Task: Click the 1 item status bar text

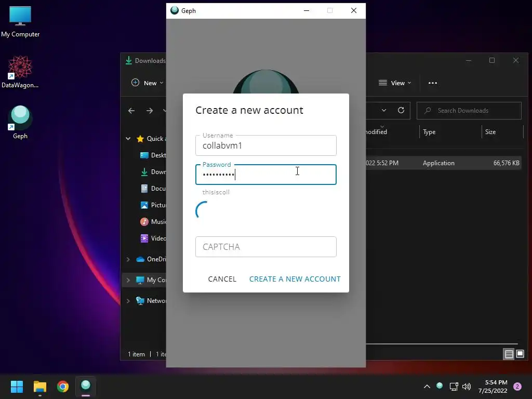Action: point(137,354)
